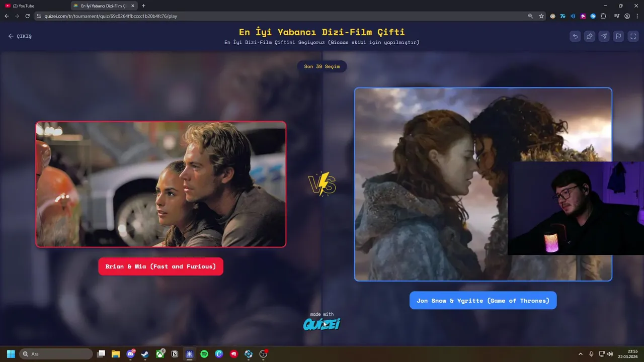
Task: Click the 'En İyi Yabancı Dizi-Film Çifti' title
Action: point(322,32)
